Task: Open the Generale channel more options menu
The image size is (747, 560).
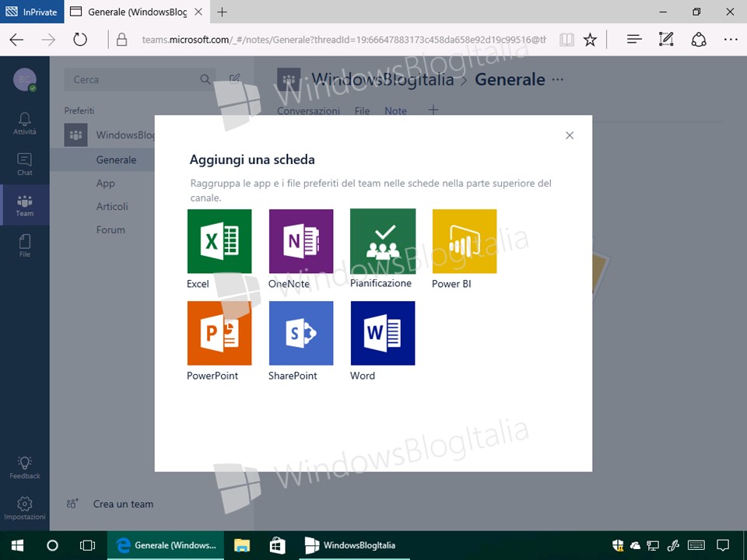Action: pos(557,79)
